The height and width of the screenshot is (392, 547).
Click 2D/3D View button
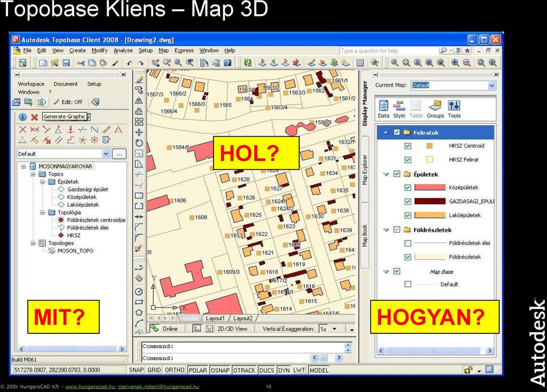coord(232,329)
